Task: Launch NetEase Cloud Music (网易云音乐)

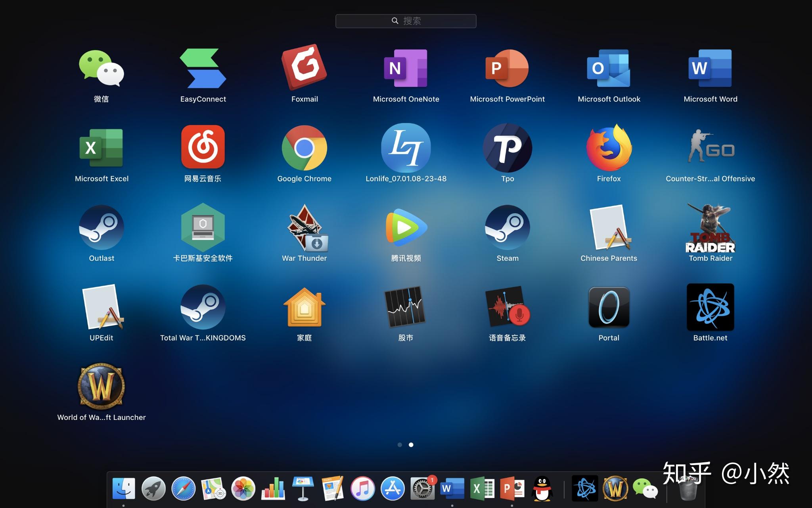Action: pos(203,147)
